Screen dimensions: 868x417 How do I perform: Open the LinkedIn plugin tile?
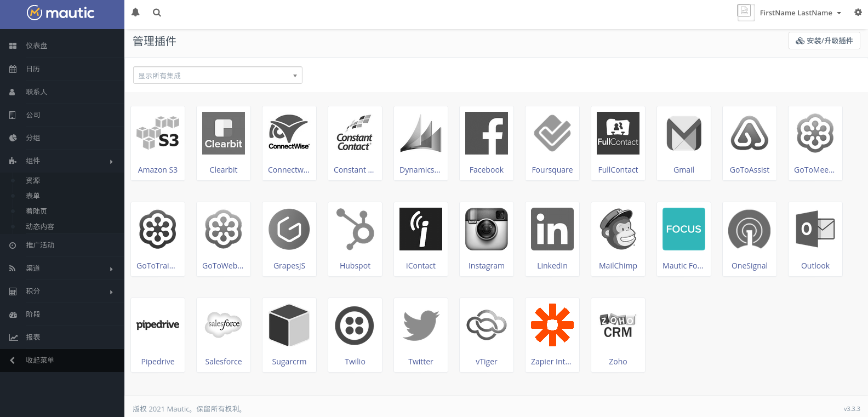(x=552, y=239)
